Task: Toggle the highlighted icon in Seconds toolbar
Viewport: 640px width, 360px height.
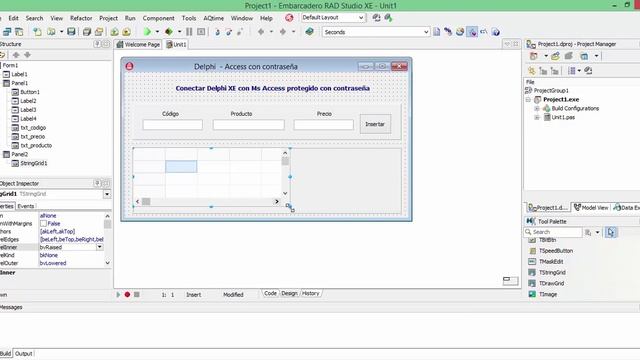Action: pyautogui.click(x=472, y=31)
